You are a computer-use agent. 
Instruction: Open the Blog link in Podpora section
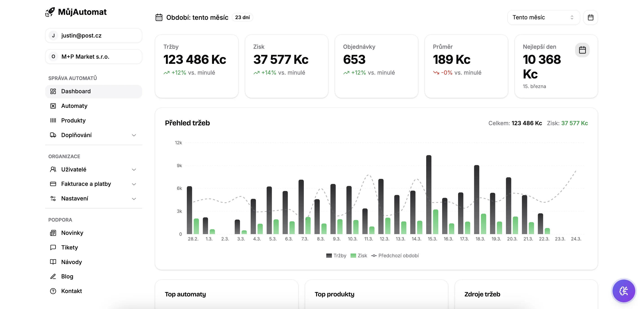point(67,276)
